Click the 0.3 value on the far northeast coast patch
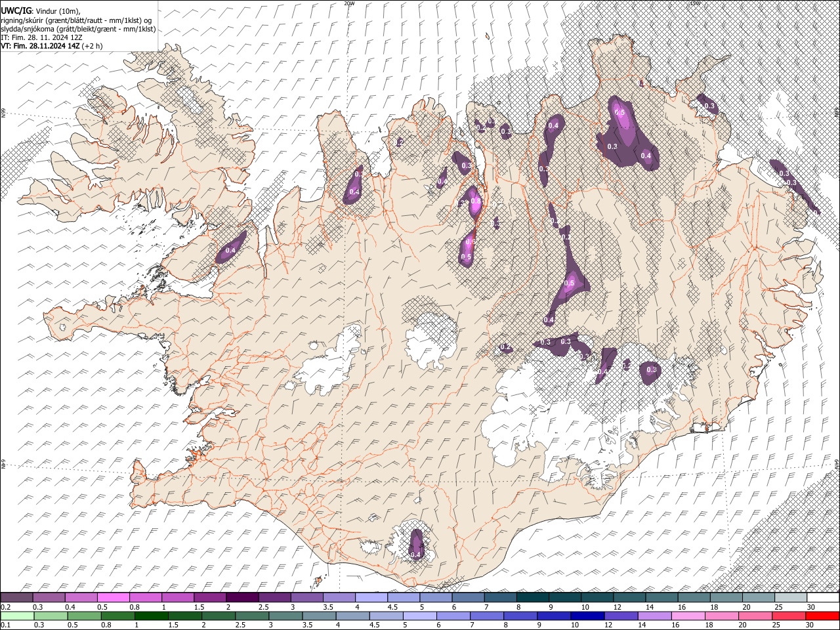Screen dimensions: 840x630 [x=709, y=106]
